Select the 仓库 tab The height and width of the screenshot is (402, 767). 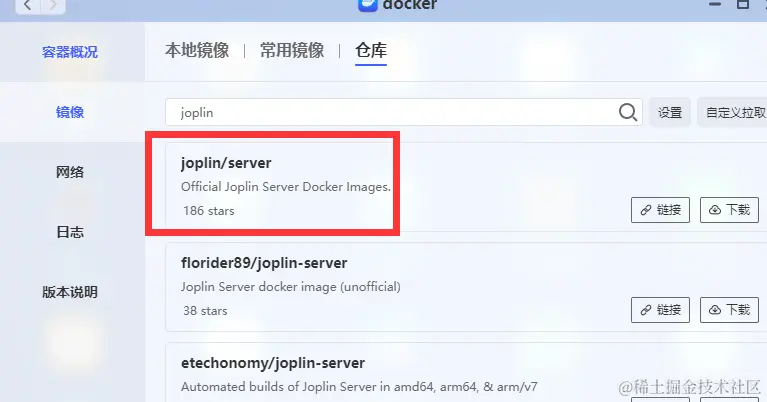click(x=371, y=50)
